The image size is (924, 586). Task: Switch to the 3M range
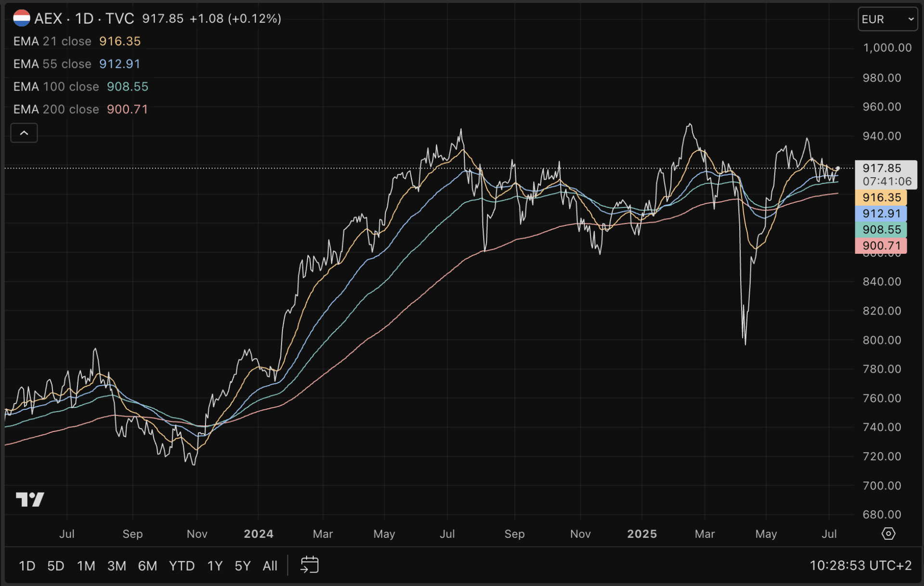(116, 566)
